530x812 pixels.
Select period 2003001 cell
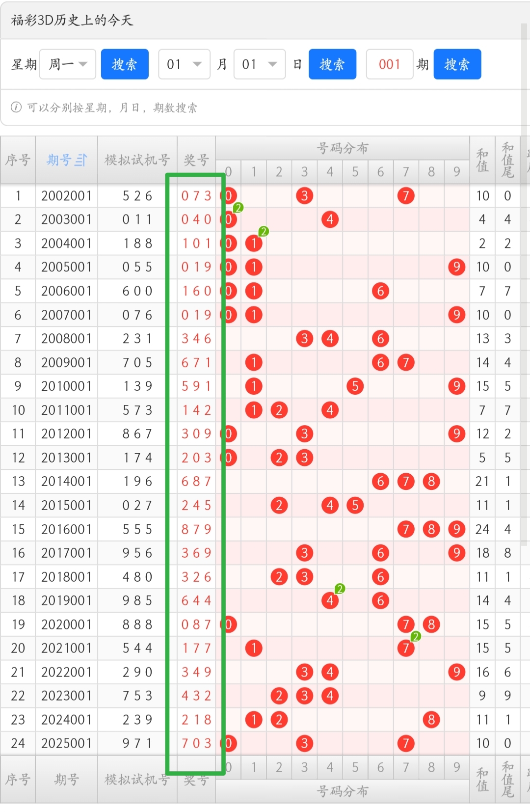(67, 219)
